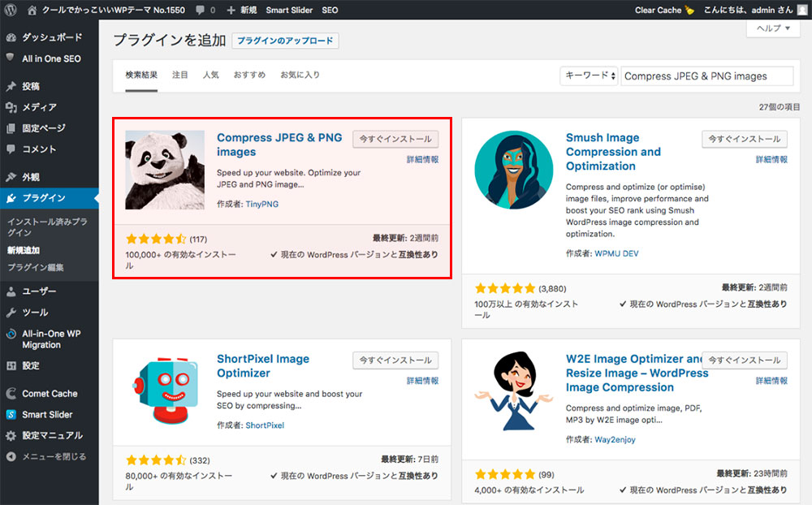Click the ユーザー user icon

pyautogui.click(x=11, y=291)
